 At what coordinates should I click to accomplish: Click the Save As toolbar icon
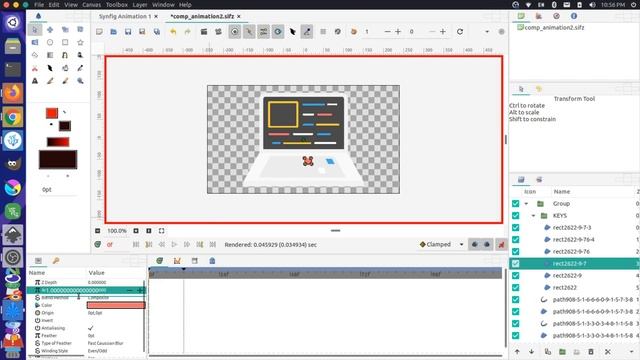142,31
